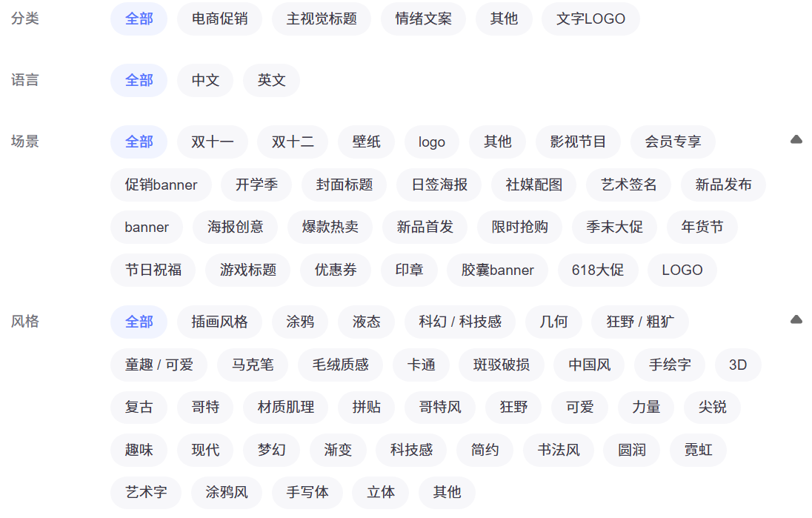The image size is (812, 518).
Task: Choose the 会员专享 scene filter
Action: click(673, 142)
